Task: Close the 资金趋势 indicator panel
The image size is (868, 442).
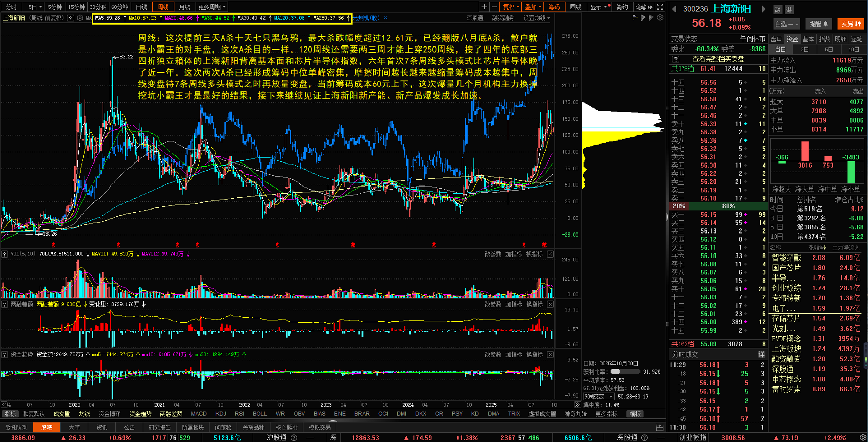Action: pos(550,354)
